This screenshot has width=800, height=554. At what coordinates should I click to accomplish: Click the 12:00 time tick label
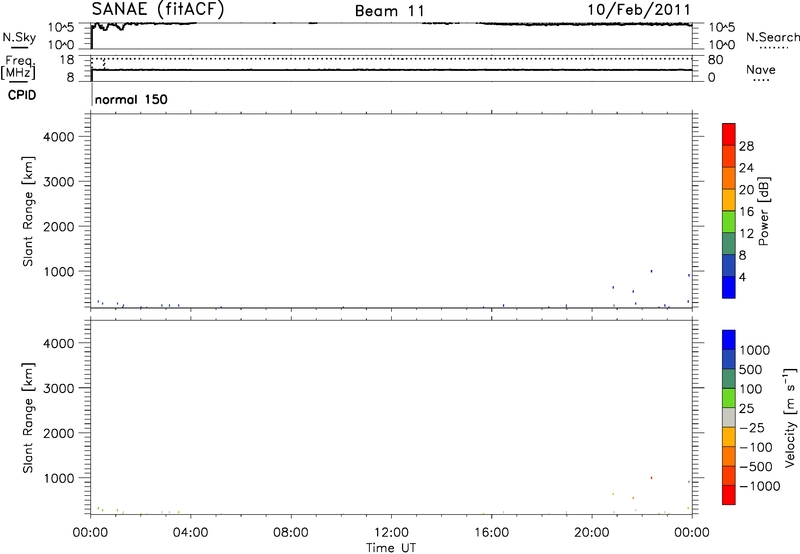391,533
